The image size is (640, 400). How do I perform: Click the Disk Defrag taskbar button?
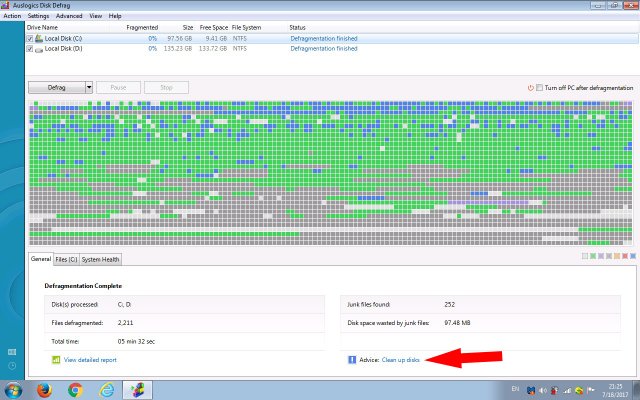coord(138,390)
